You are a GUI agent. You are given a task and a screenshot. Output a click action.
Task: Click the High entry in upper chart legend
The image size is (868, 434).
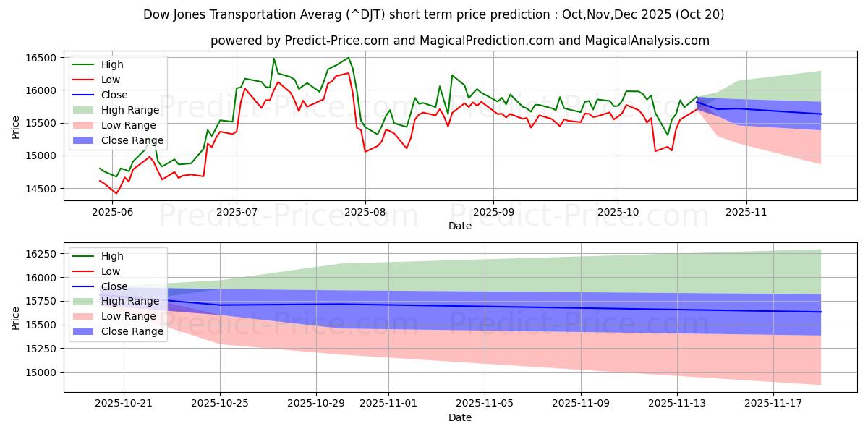(111, 64)
